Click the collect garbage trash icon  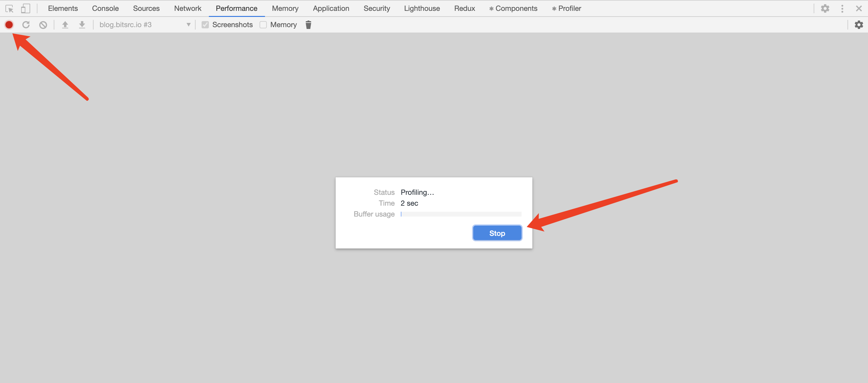pyautogui.click(x=308, y=24)
